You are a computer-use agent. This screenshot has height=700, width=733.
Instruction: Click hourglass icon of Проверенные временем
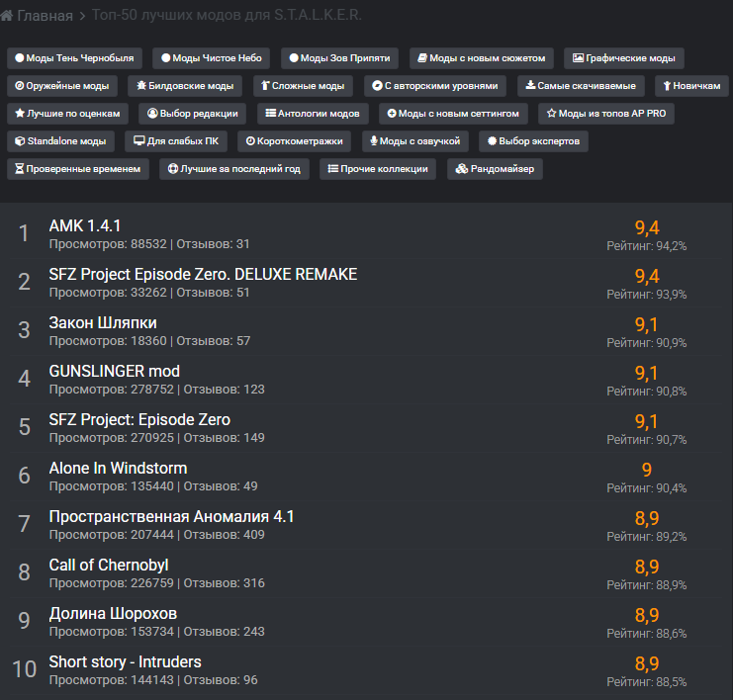pyautogui.click(x=19, y=169)
